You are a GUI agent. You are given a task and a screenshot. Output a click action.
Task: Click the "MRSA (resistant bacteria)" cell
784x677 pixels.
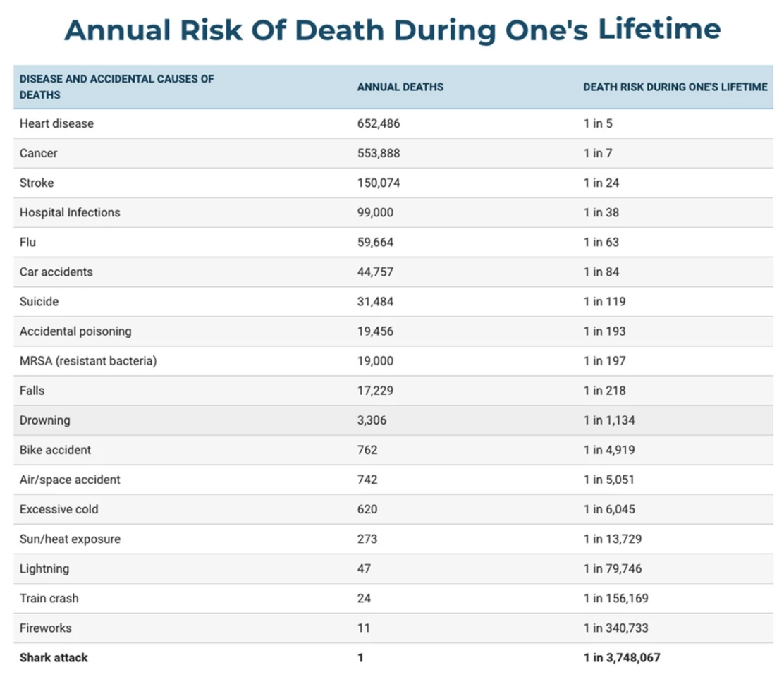(88, 360)
